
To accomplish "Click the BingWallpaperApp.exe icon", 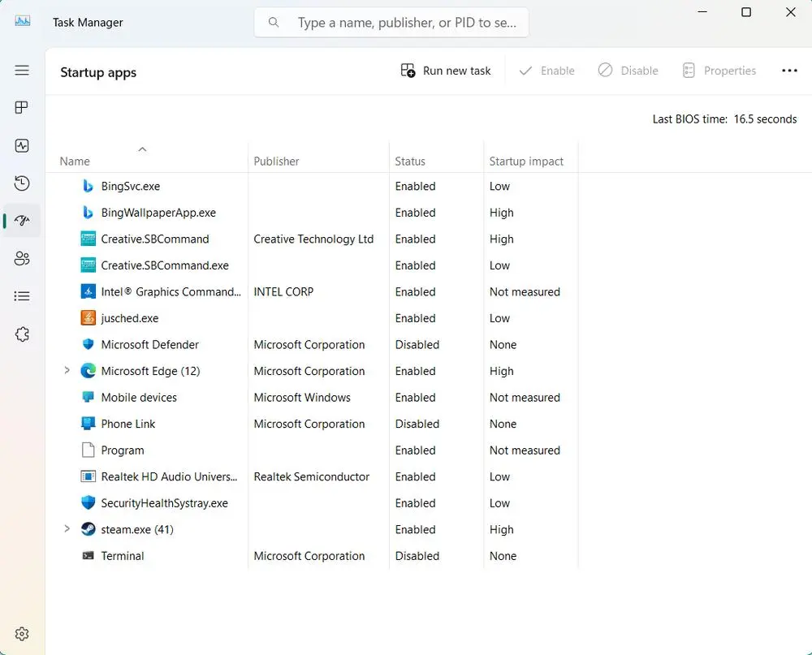I will [x=88, y=213].
